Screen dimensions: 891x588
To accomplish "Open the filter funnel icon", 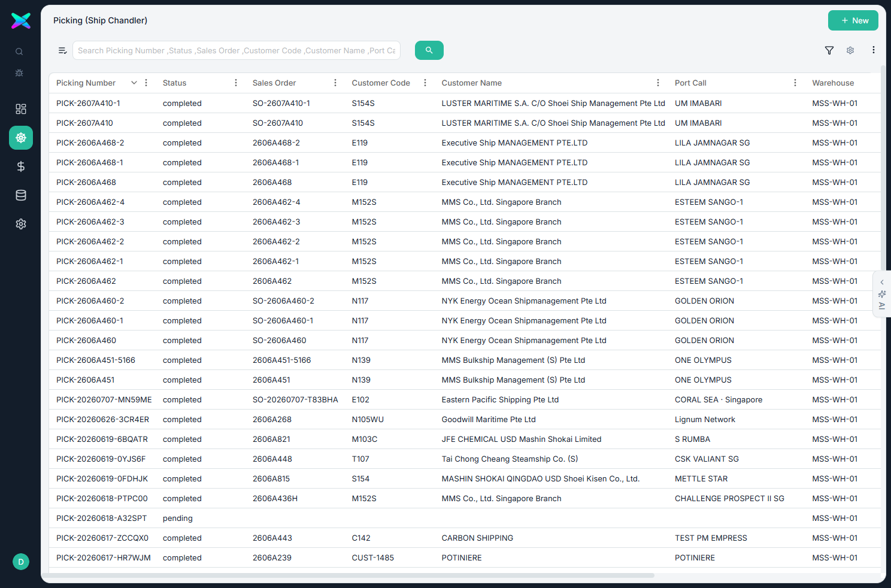I will (829, 50).
